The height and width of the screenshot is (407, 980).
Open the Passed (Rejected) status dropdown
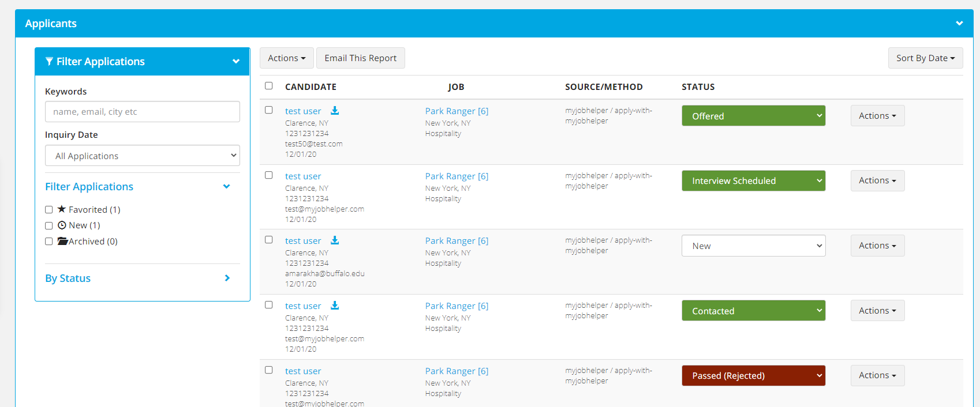pyautogui.click(x=753, y=376)
